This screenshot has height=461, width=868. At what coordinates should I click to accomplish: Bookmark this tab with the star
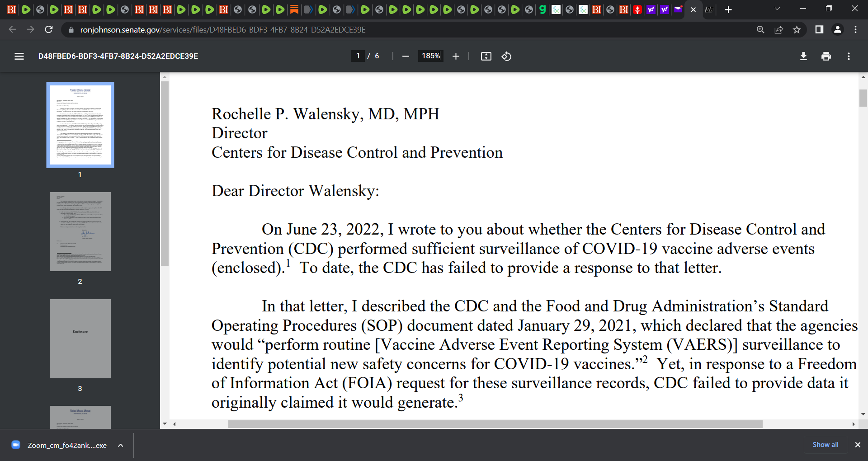click(x=797, y=29)
